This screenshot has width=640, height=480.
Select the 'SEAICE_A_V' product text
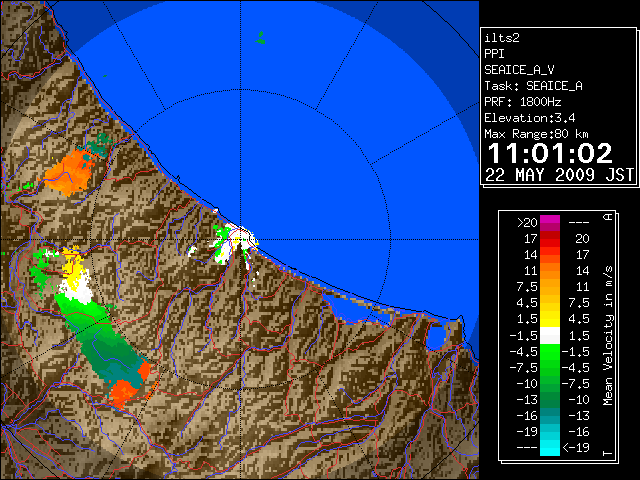coord(519,70)
